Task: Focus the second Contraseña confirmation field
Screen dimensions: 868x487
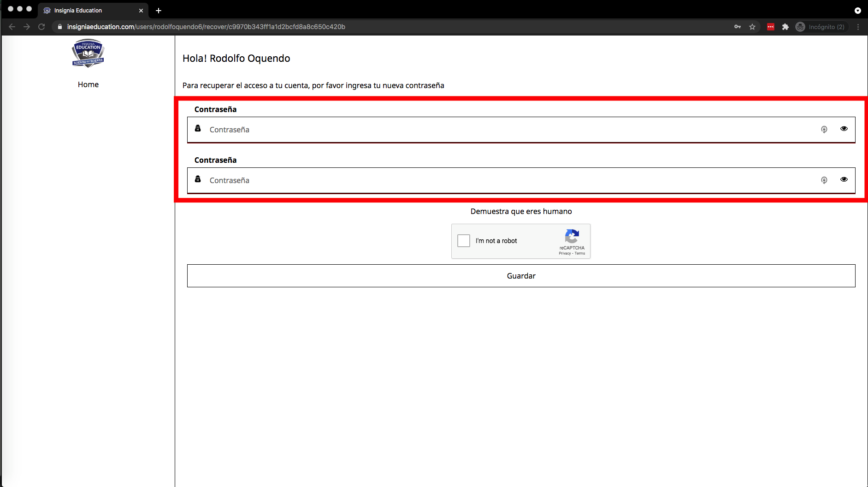Action: 507,180
